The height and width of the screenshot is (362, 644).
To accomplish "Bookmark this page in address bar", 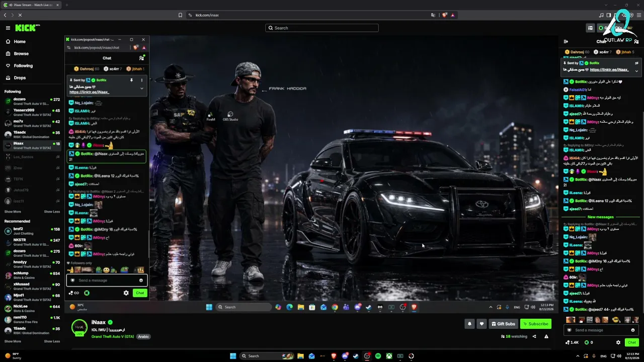I will (181, 15).
